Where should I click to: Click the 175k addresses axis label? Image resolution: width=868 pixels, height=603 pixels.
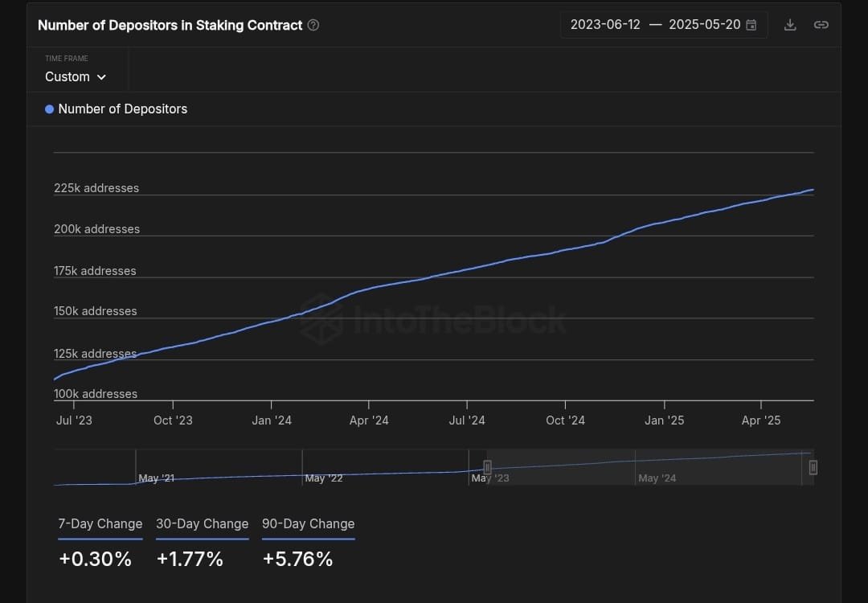(95, 271)
